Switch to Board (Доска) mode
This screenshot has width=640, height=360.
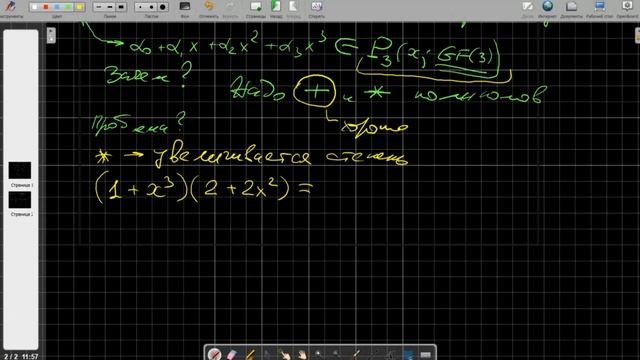528,8
